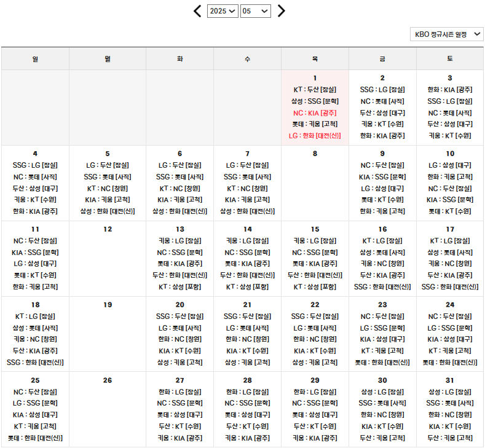Select SSG : 한화 [대전(신)] on May 18
This screenshot has height=448, width=485.
pos(35,363)
